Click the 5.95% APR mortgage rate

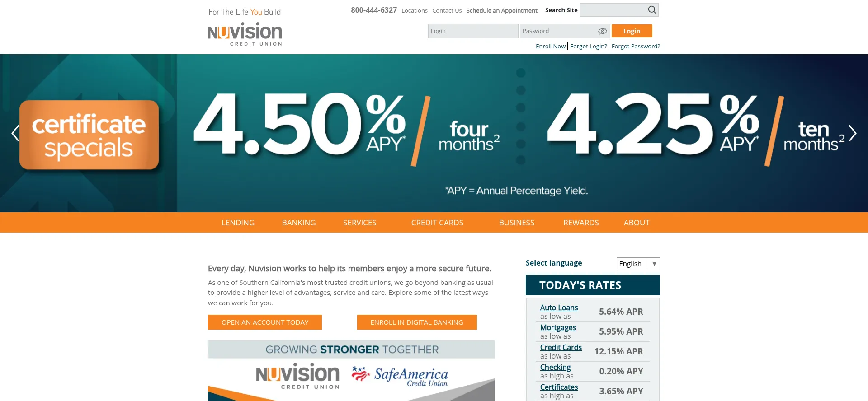click(x=621, y=331)
